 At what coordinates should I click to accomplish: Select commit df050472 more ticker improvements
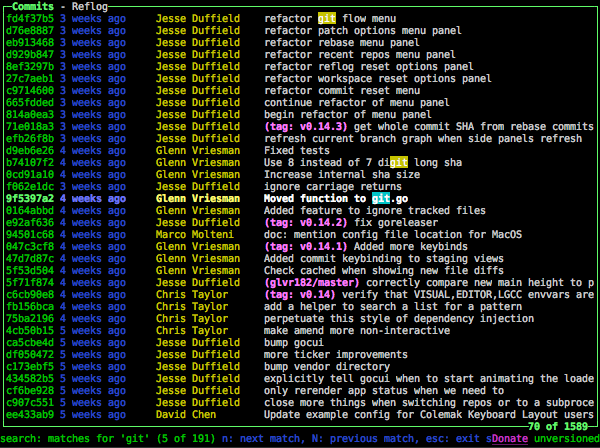tap(300, 354)
